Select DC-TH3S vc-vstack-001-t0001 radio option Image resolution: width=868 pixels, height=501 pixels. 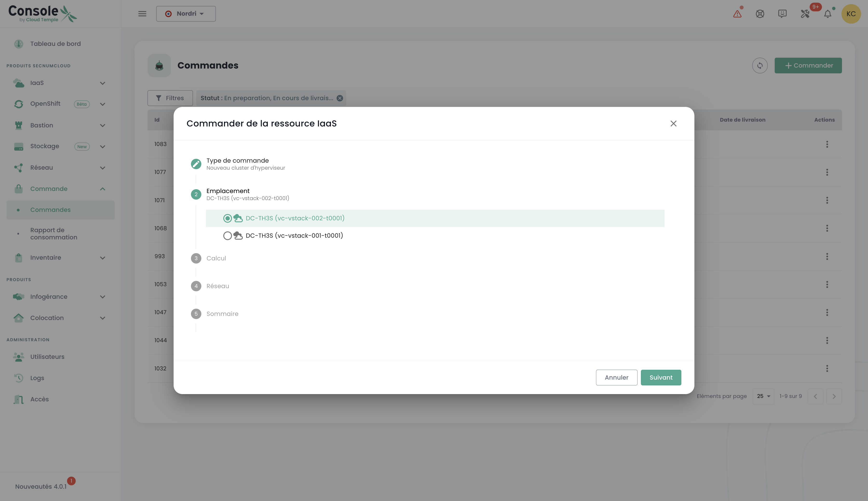pyautogui.click(x=227, y=236)
